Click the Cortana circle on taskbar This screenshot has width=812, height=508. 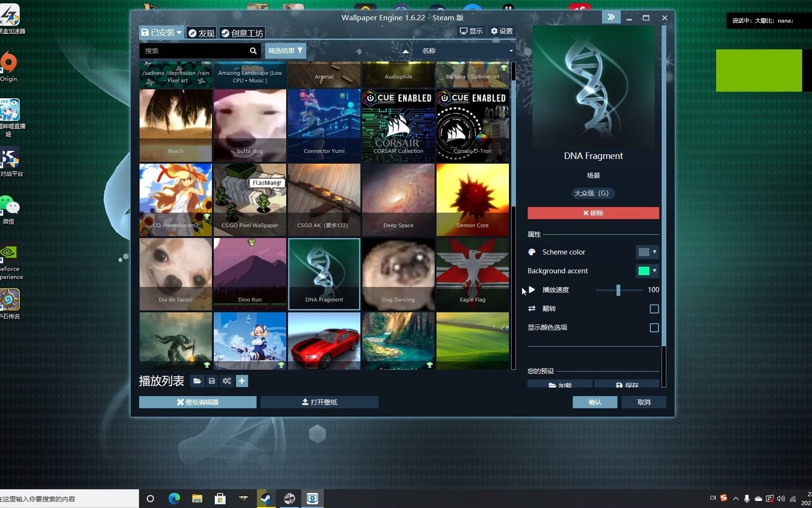point(150,499)
